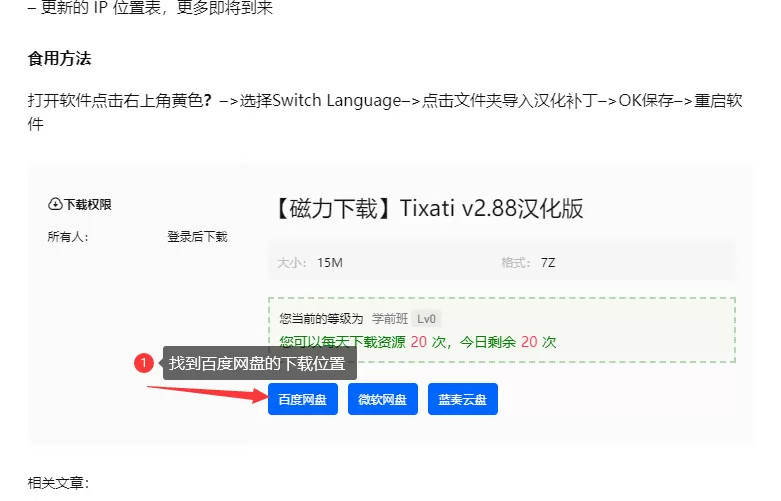Click the 所有人 permission label
This screenshot has height=501, width=781.
(67, 237)
